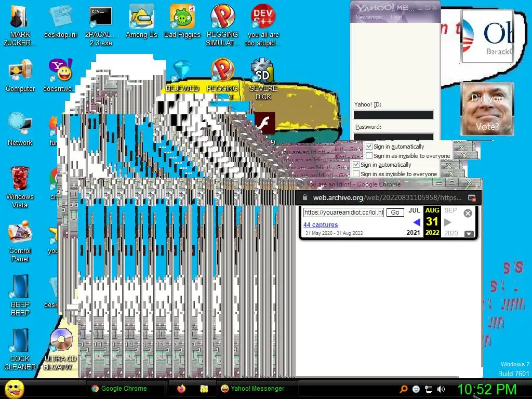Viewport: 532px width, 399px height.
Task: Open the Messenger menu in Yahoo Messenger
Action: click(x=368, y=17)
